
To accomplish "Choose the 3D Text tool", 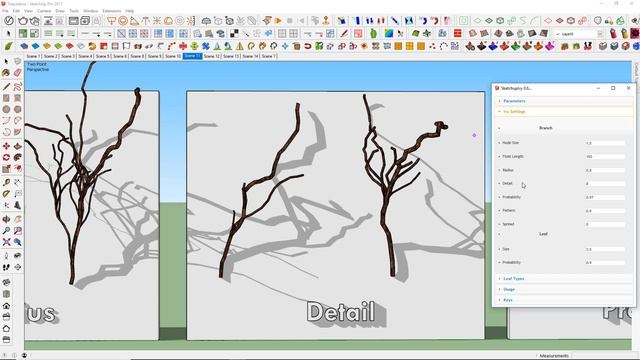I will (x=18, y=205).
